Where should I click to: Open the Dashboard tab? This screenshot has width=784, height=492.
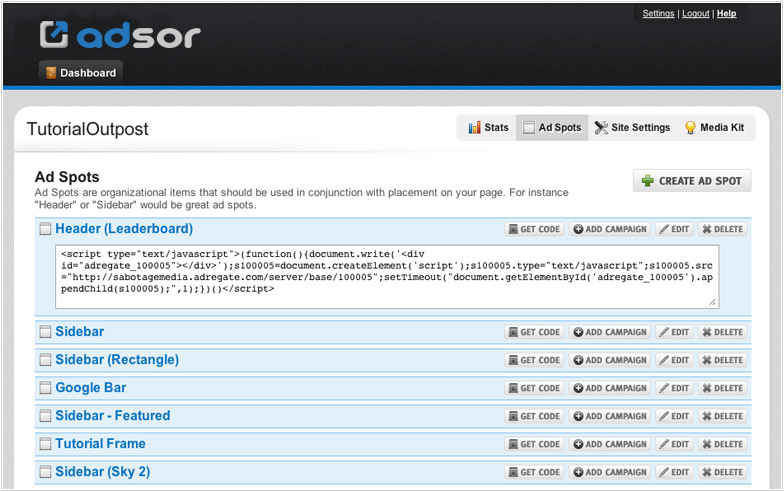click(x=81, y=73)
